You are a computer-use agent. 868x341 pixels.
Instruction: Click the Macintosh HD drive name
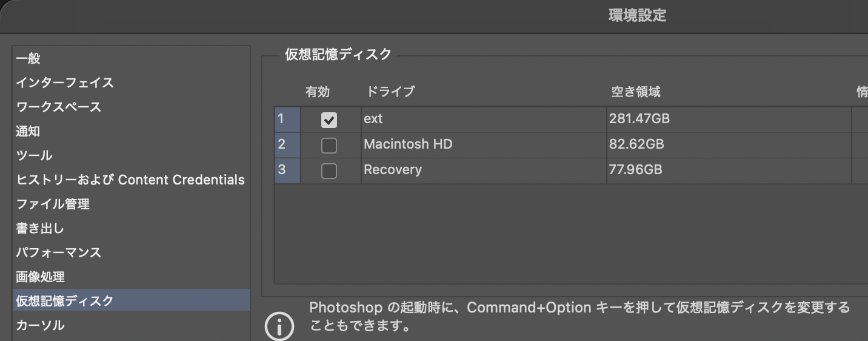tap(408, 144)
